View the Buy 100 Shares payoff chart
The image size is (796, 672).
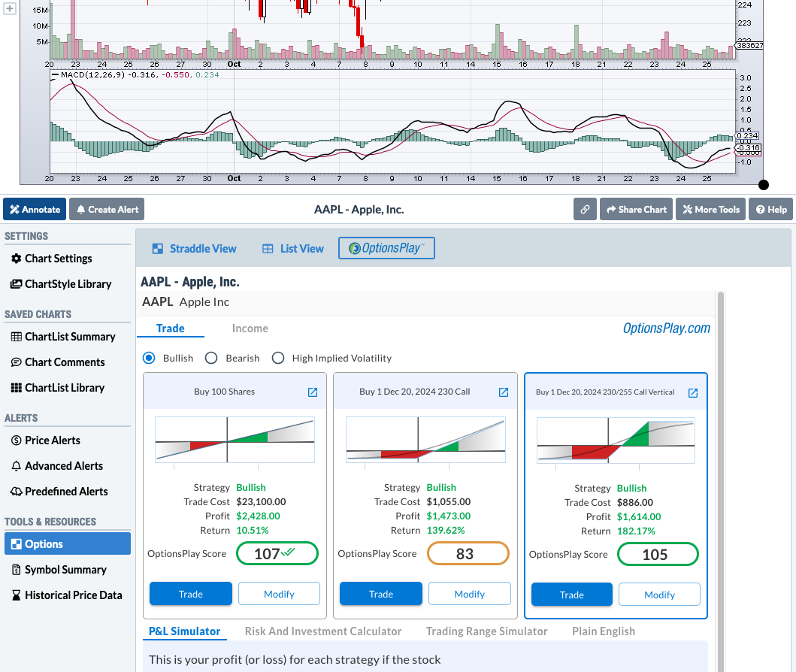[x=235, y=440]
